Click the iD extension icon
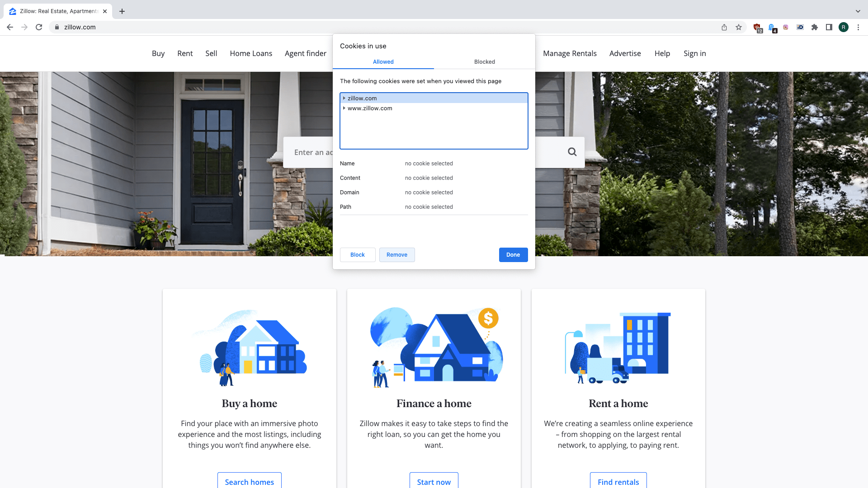This screenshot has height=488, width=868. tap(800, 27)
